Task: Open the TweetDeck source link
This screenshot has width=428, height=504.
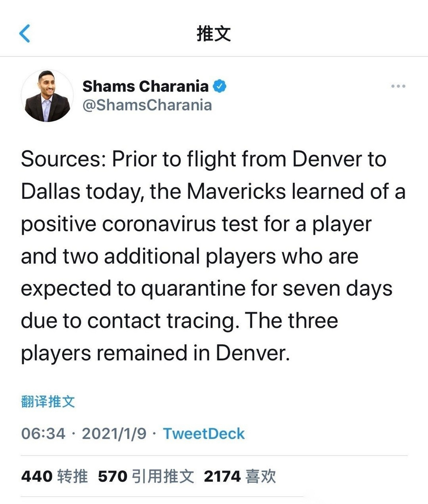Action: (204, 434)
